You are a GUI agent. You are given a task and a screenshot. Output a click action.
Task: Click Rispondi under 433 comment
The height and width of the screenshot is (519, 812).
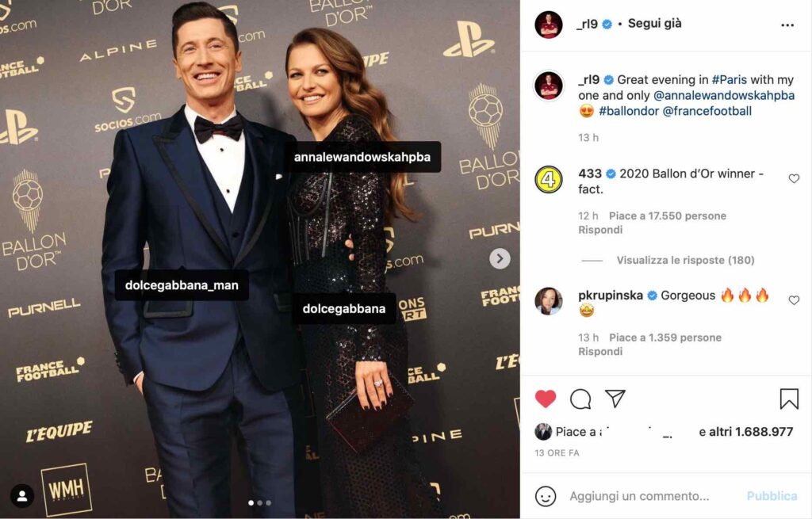coord(600,230)
